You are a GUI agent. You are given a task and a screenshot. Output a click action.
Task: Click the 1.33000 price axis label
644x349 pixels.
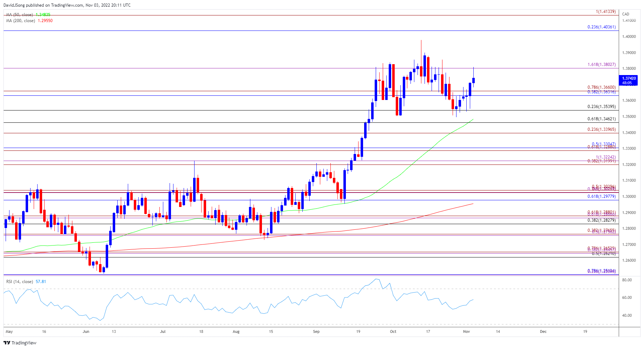[629, 148]
